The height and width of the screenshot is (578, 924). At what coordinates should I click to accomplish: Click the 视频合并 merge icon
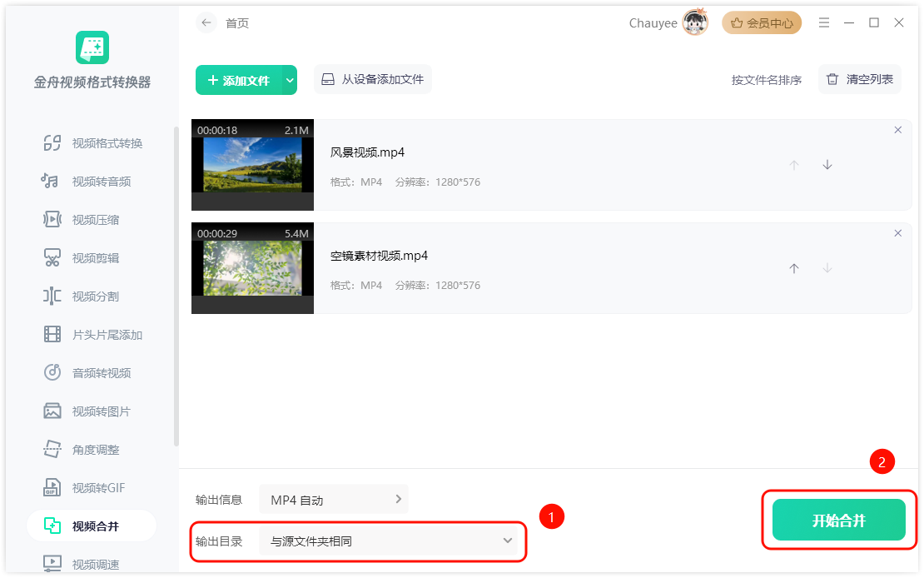(x=52, y=526)
